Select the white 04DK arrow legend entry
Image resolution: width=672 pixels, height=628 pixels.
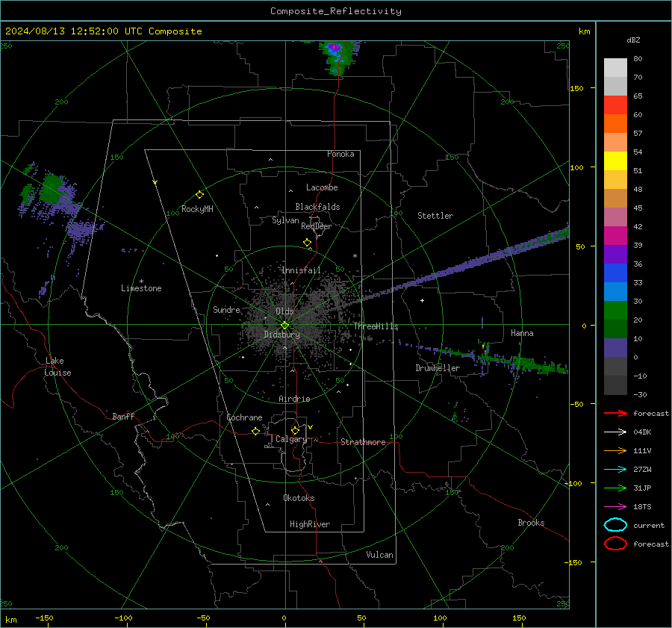coord(615,432)
